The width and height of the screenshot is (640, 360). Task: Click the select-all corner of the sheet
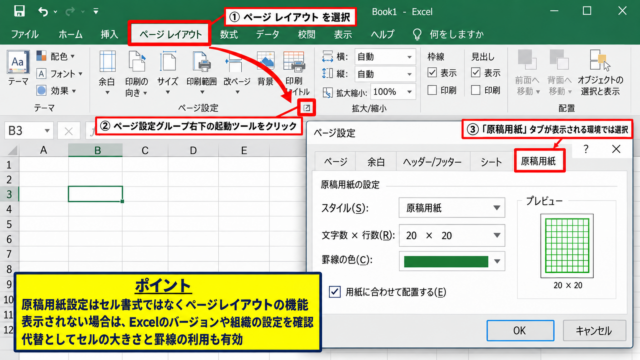coord(12,151)
